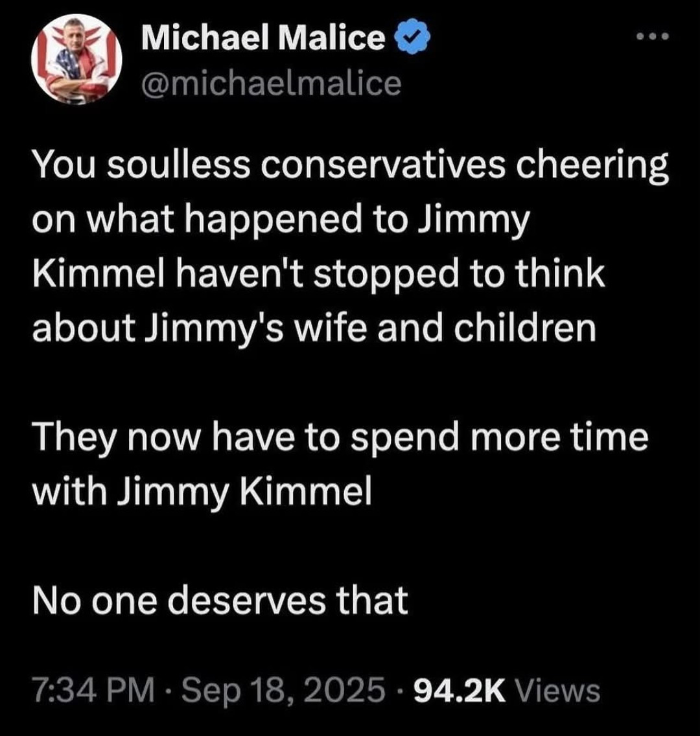Click the line "with Jimmy Kimmel"
The height and width of the screenshot is (736, 700).
click(202, 491)
